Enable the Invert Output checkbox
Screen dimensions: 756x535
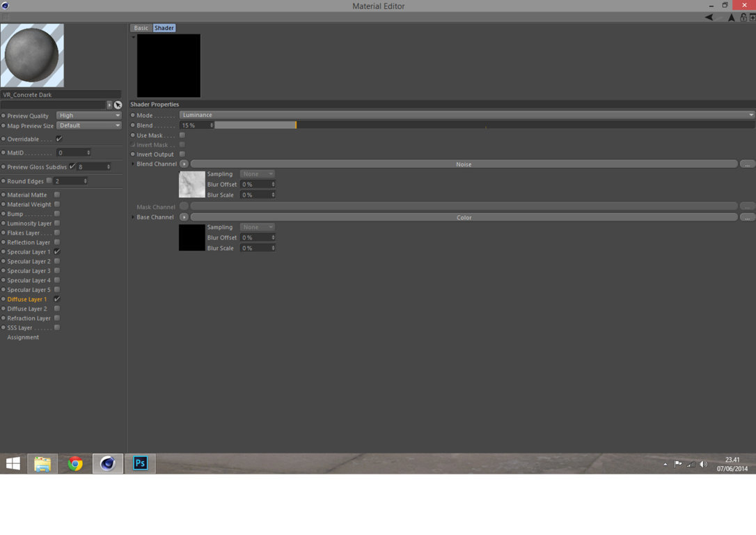point(182,154)
